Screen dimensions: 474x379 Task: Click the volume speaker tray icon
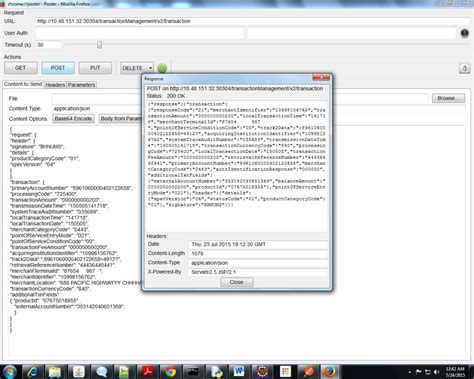437,372
